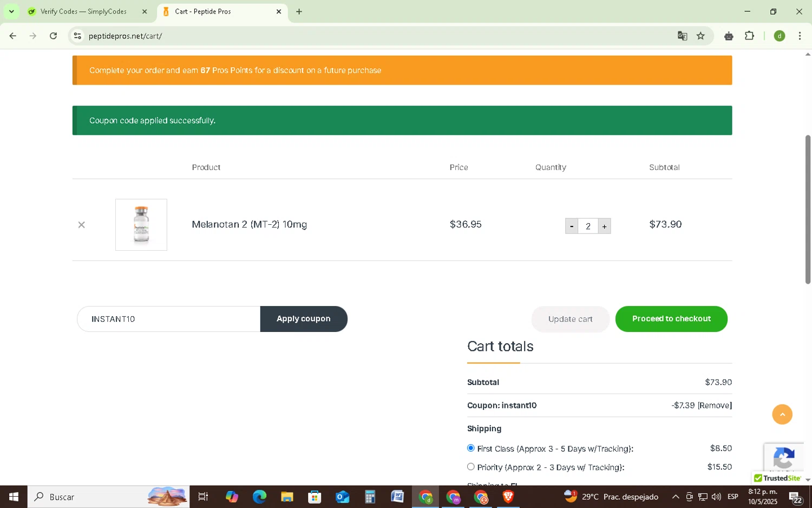Viewport: 812px width, 508px height.
Task: Open Word from the taskbar
Action: tap(397, 497)
